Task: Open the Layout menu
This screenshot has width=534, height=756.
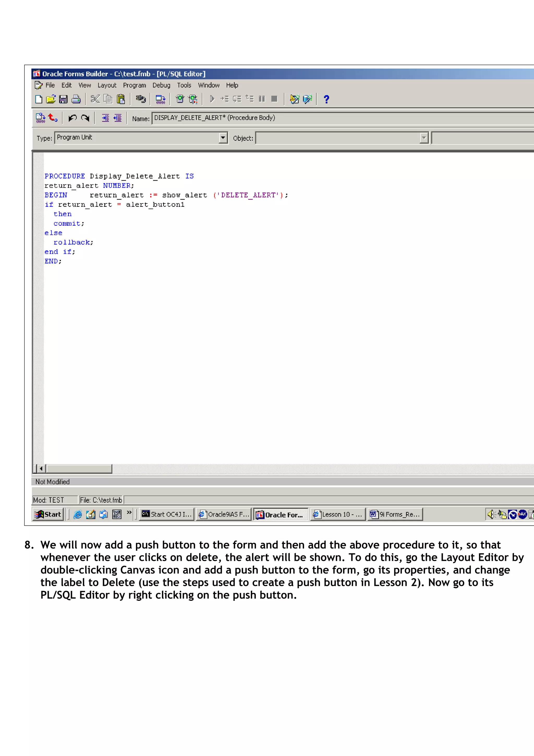Action: pos(107,85)
